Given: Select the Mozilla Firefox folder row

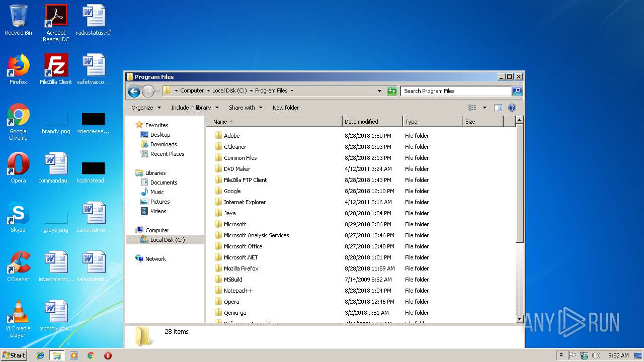Looking at the screenshot, I should (359, 268).
